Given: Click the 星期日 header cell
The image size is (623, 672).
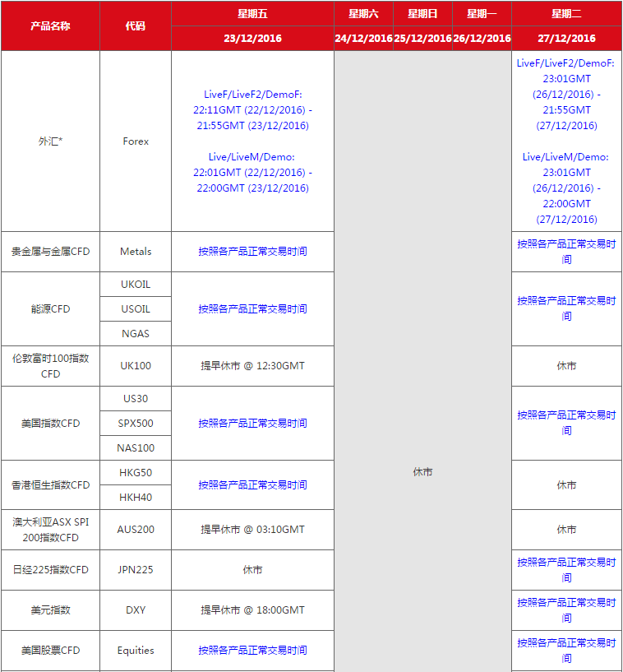Looking at the screenshot, I should point(422,14).
